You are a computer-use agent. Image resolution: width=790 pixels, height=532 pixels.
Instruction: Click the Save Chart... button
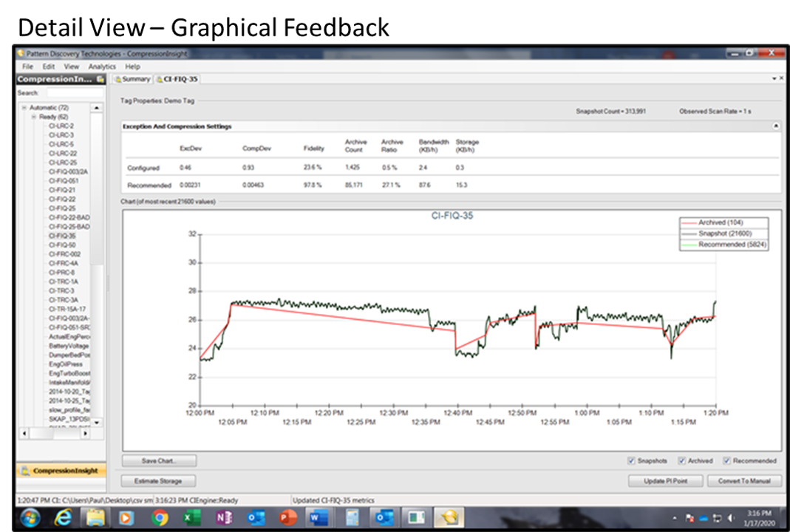point(159,460)
